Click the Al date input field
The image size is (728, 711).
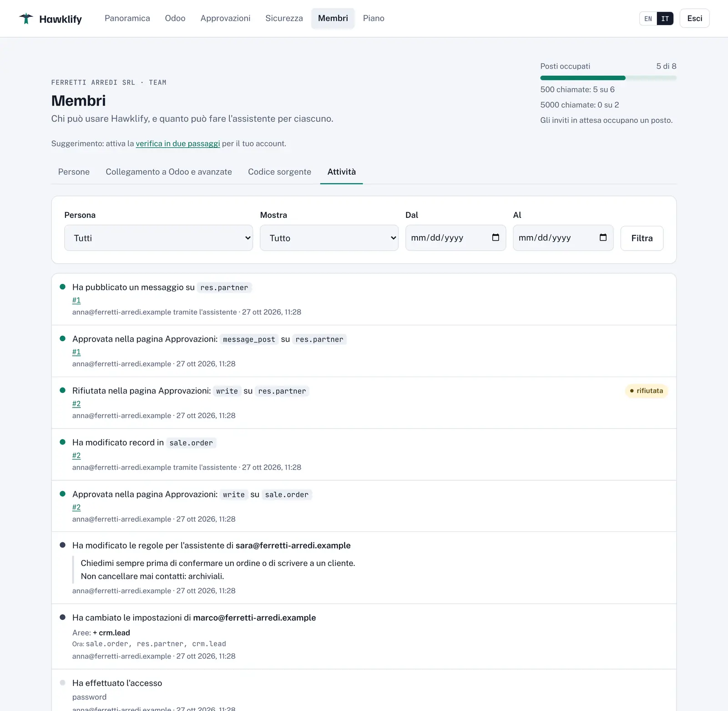563,238
